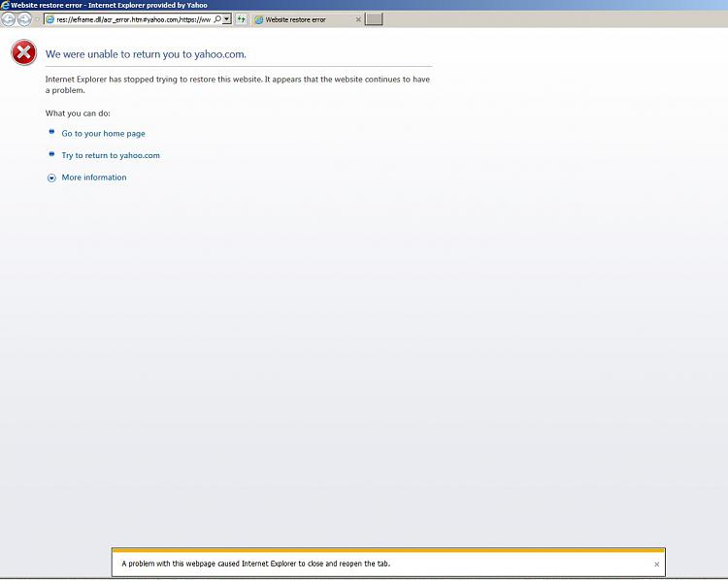
Task: Click the Refresh button next to address bar
Action: click(241, 19)
